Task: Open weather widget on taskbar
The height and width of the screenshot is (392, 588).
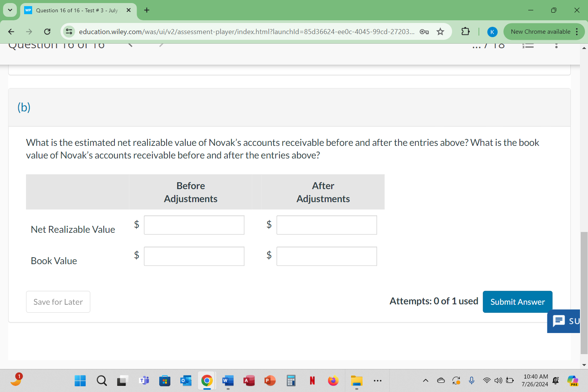Action: click(x=16, y=379)
